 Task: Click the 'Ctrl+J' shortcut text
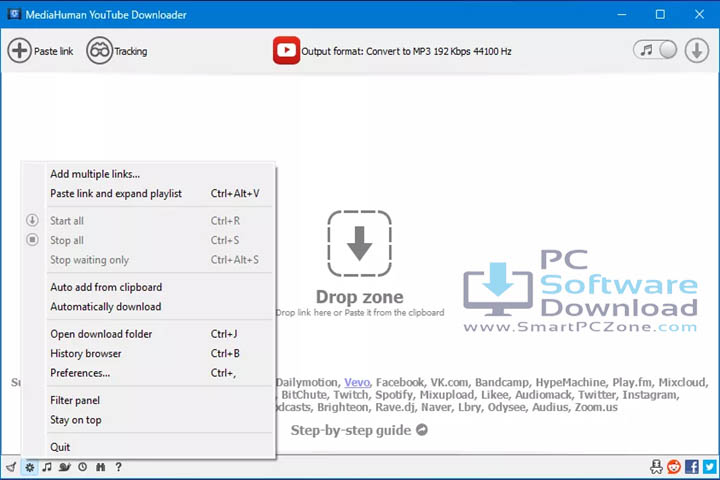(x=224, y=334)
